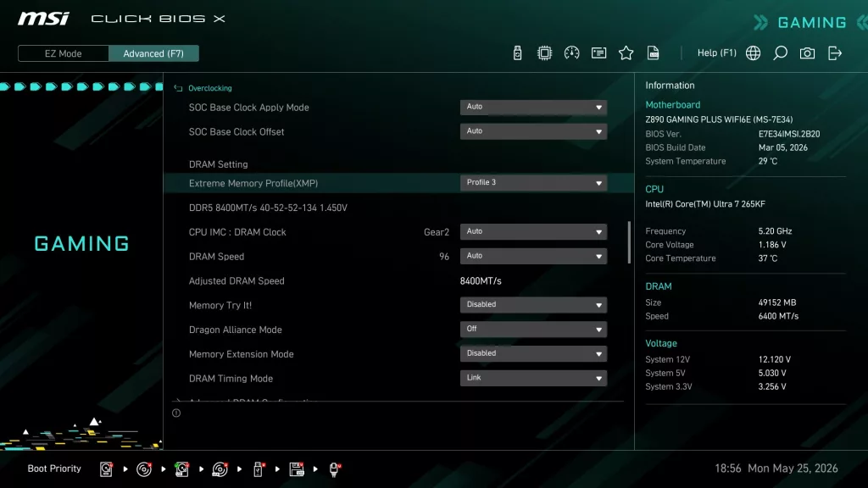Go back via Overclocking breadcrumb link
This screenshot has height=488, width=868.
coord(210,88)
